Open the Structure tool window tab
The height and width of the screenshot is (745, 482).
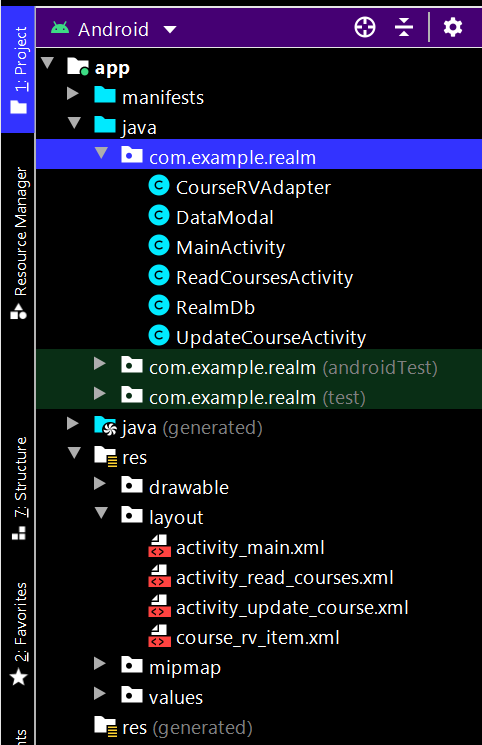pyautogui.click(x=19, y=488)
